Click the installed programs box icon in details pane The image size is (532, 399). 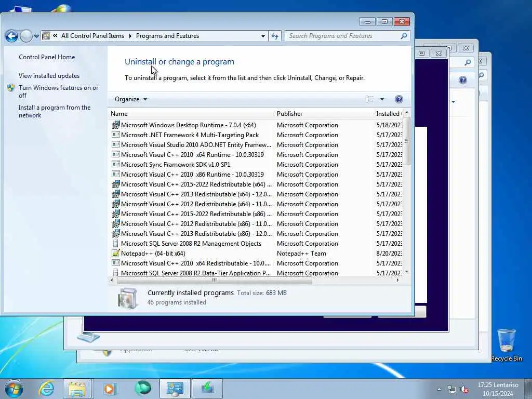coord(127,298)
